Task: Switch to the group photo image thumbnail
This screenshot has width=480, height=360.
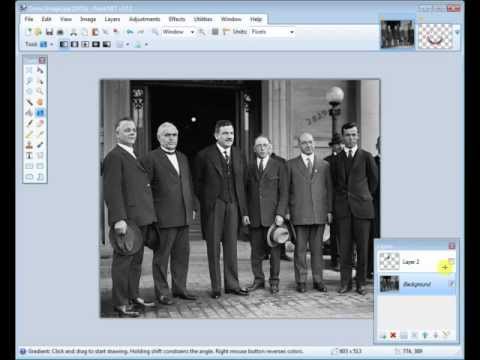Action: 397,34
